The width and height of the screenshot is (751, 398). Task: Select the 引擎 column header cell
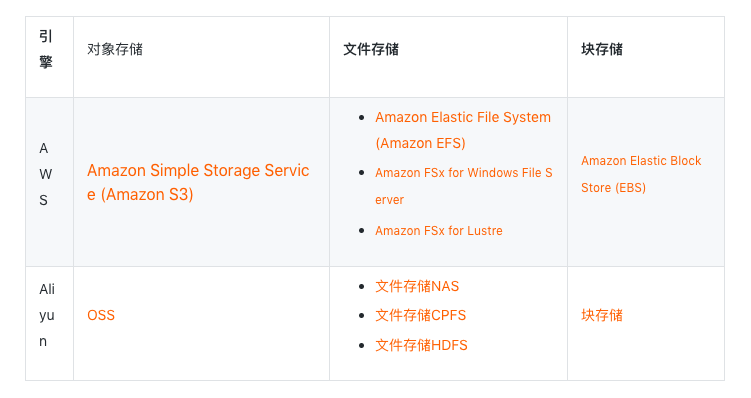pos(49,57)
